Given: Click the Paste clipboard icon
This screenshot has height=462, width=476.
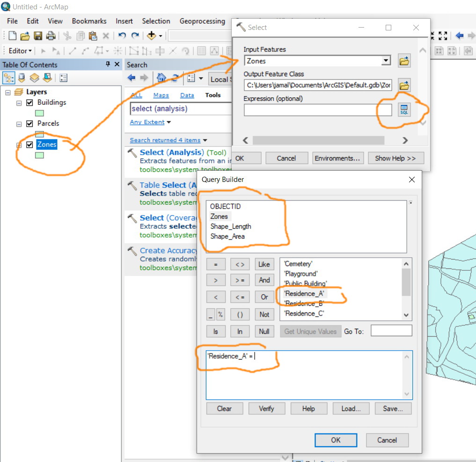Looking at the screenshot, I should tap(93, 36).
